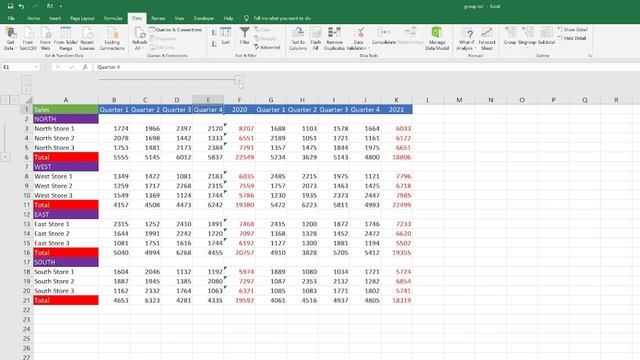
Task: Apply Flash Fill
Action: pyautogui.click(x=316, y=39)
